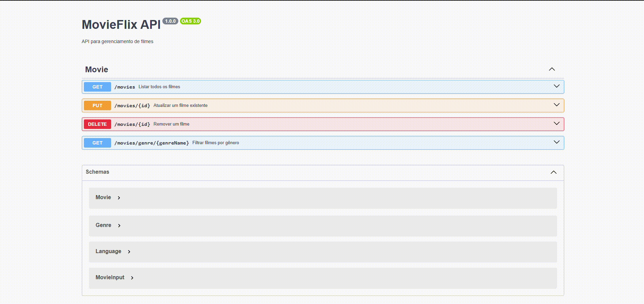Expand the Movie schema chevron
The image size is (644, 304).
point(119,198)
